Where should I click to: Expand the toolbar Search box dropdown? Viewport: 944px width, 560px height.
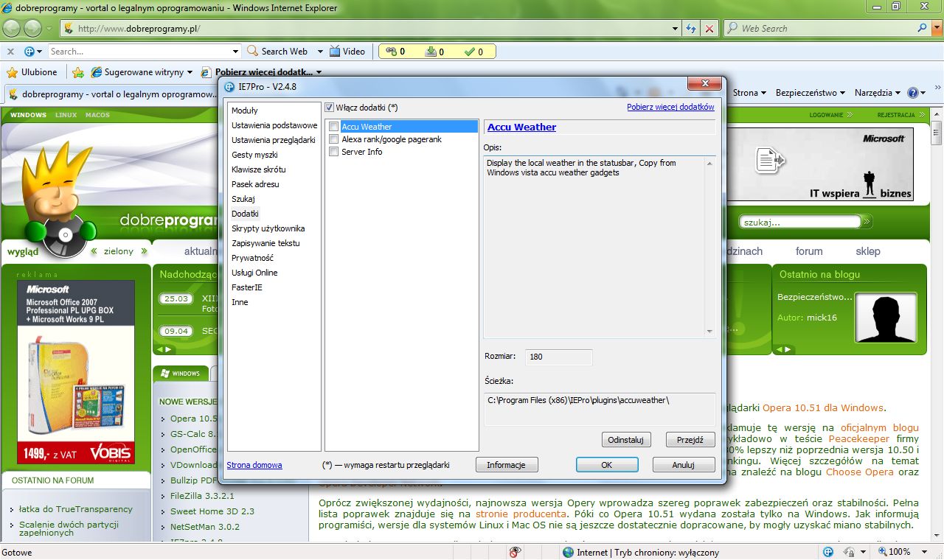(x=236, y=52)
